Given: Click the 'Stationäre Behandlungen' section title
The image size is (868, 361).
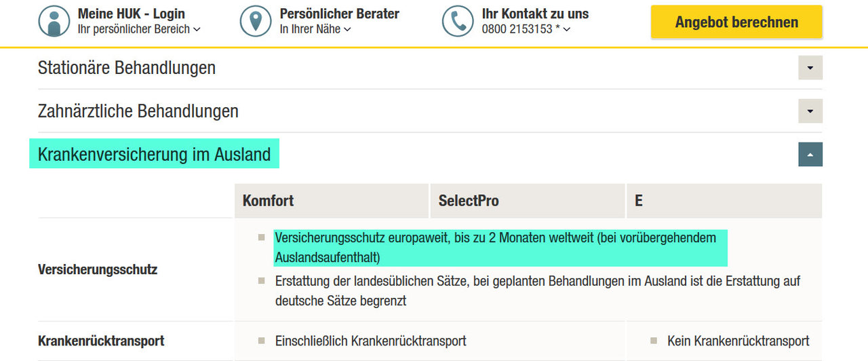Looking at the screenshot, I should pyautogui.click(x=127, y=68).
